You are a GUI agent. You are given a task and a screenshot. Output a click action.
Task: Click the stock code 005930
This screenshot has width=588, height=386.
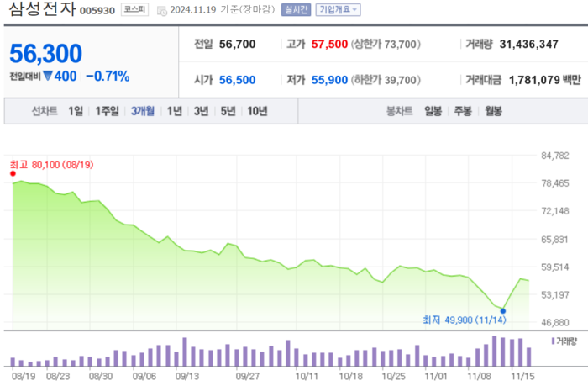[97, 12]
